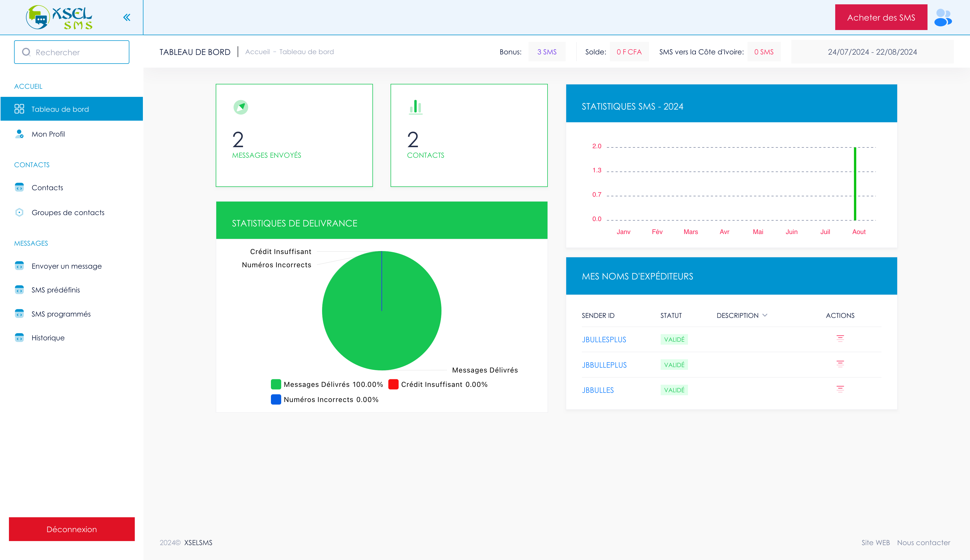Click actions menu icon for JBBULLEPLUS
The height and width of the screenshot is (560, 970).
[840, 364]
